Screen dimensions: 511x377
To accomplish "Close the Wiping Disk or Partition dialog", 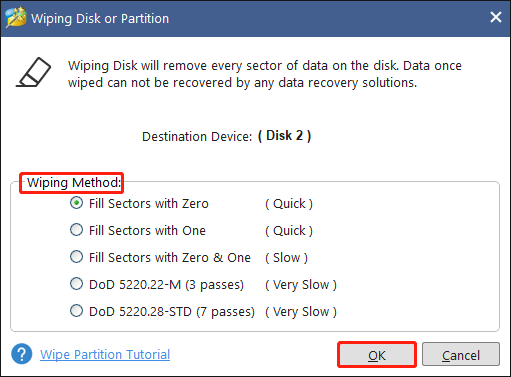I will click(x=496, y=17).
